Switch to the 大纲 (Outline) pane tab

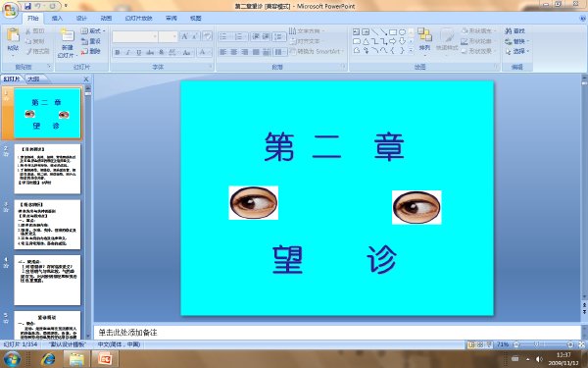point(33,79)
